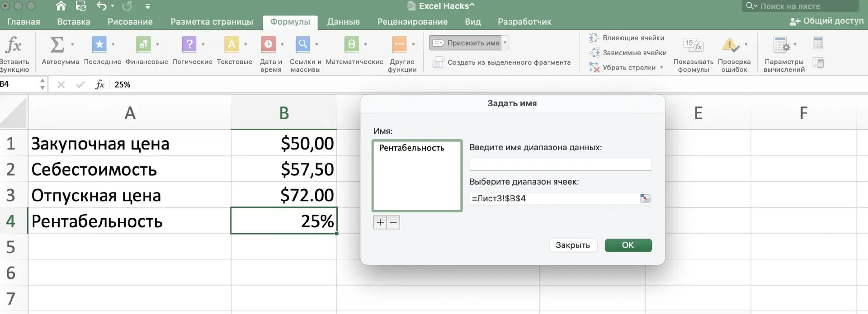Click the Show Formulas (Показывать формулы) icon
The height and width of the screenshot is (314, 868).
693,45
